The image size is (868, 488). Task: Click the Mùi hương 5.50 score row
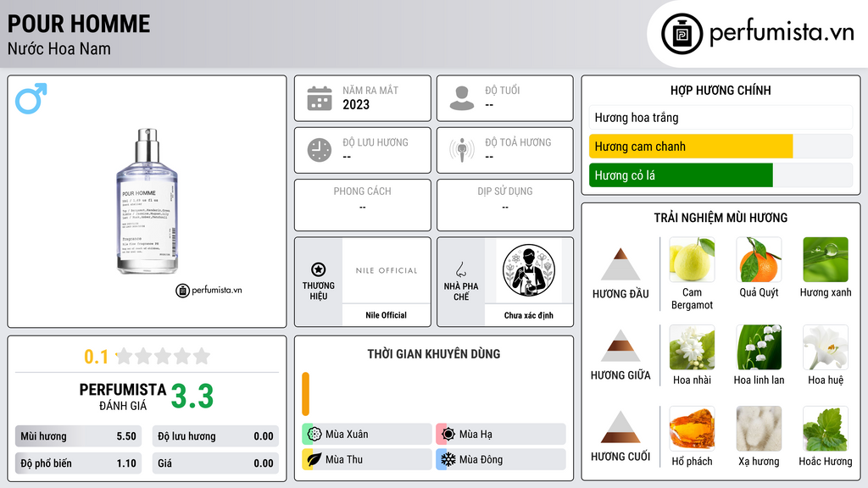click(78, 436)
